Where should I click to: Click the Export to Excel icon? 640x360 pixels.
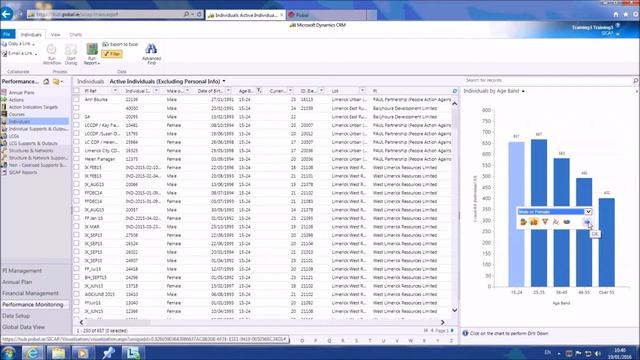[x=105, y=44]
